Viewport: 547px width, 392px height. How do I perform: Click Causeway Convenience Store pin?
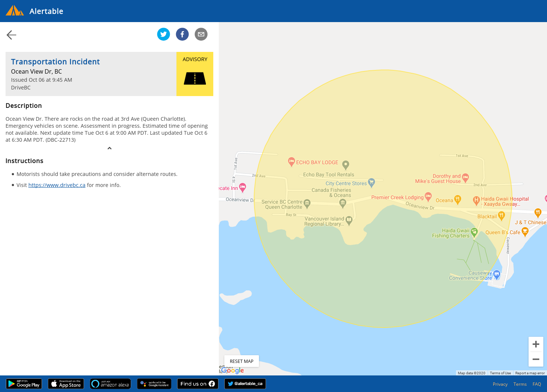coord(497,275)
